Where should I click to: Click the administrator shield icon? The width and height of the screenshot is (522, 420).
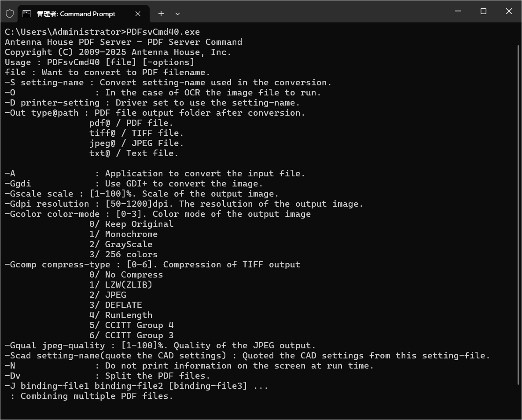coord(10,14)
